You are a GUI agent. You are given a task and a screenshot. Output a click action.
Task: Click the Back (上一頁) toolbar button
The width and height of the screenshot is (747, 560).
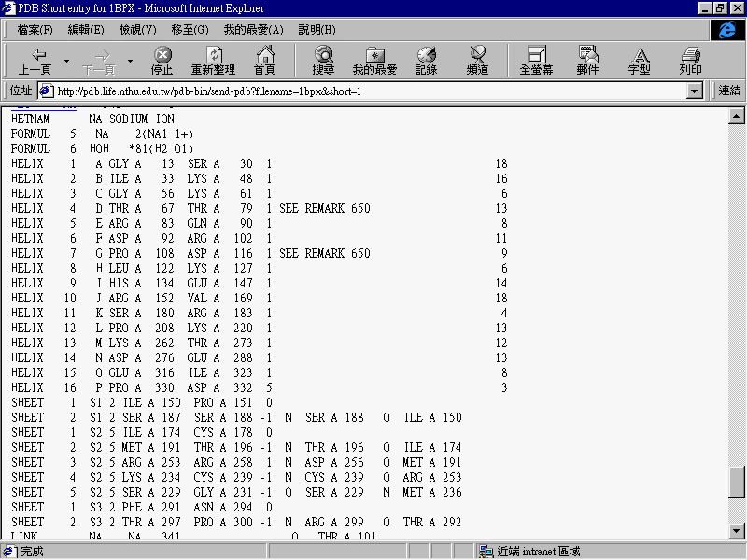pyautogui.click(x=35, y=61)
